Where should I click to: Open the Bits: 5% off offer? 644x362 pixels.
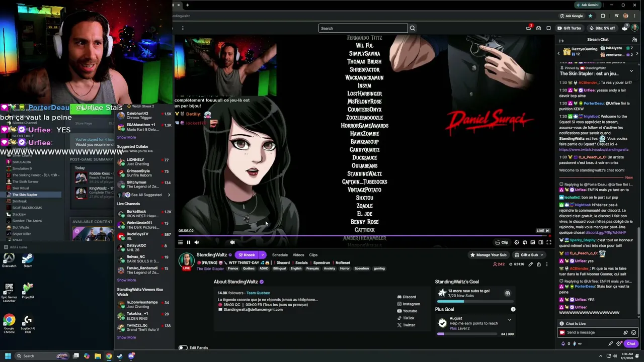pos(602,28)
